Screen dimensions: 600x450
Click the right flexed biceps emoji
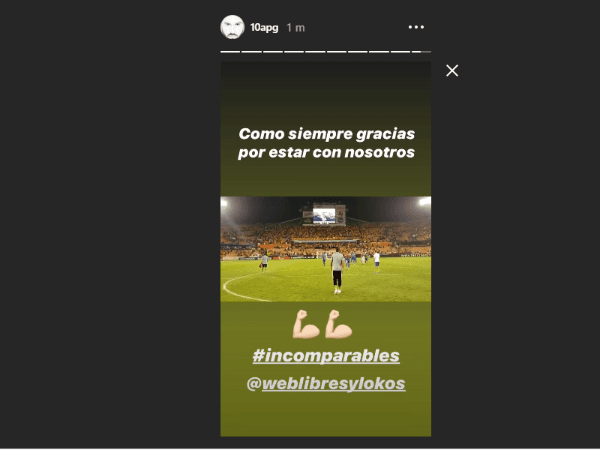click(339, 324)
